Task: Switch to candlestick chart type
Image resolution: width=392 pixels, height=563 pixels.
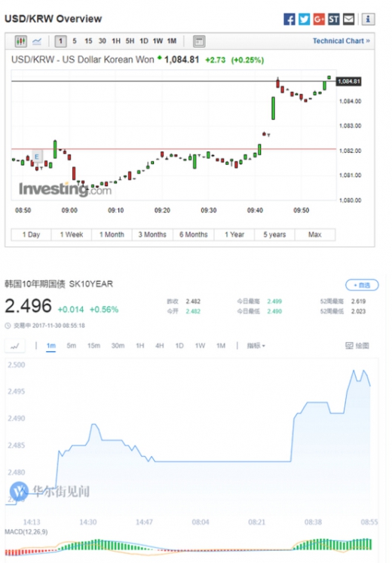Action: tap(21, 41)
